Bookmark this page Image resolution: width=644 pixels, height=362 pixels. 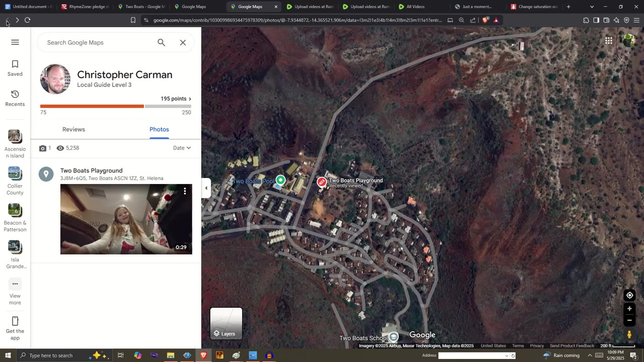[x=133, y=20]
